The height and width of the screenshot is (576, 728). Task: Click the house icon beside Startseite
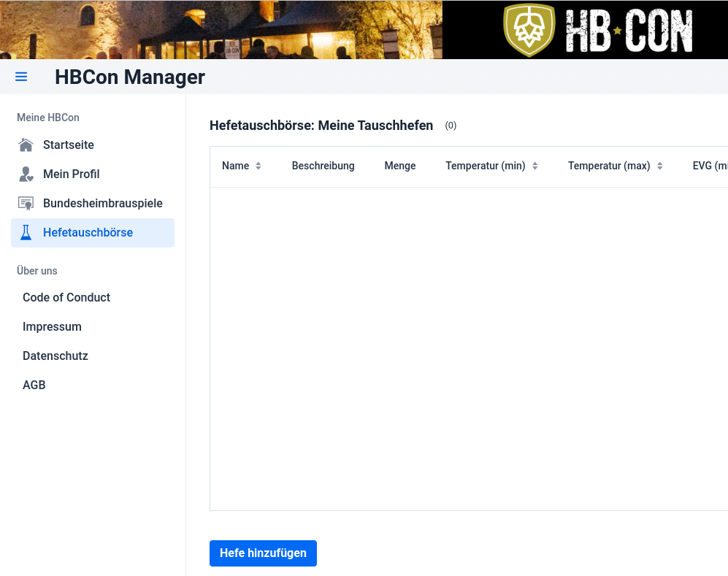point(26,145)
